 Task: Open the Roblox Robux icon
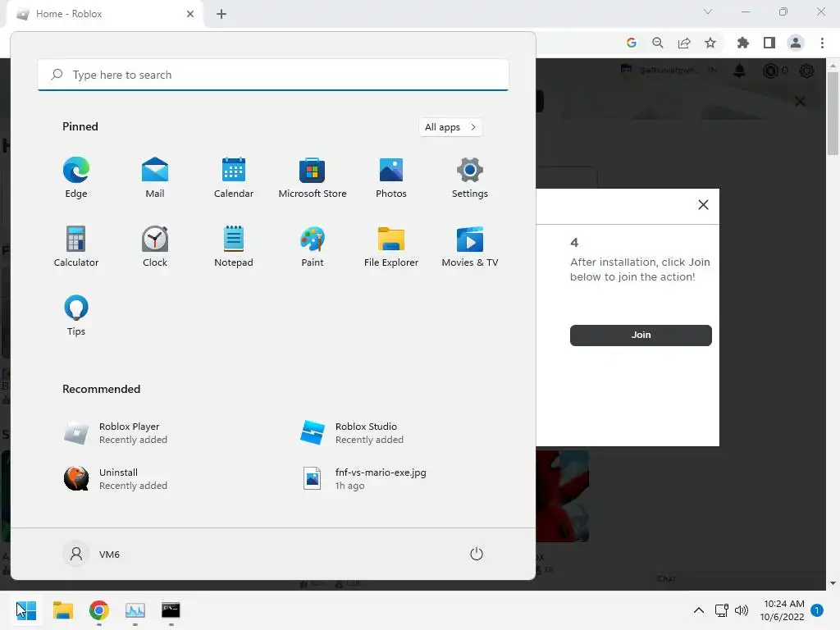click(x=770, y=71)
